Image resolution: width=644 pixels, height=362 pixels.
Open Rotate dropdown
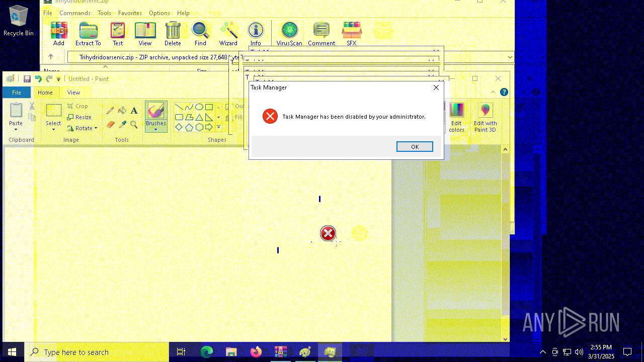pyautogui.click(x=82, y=128)
